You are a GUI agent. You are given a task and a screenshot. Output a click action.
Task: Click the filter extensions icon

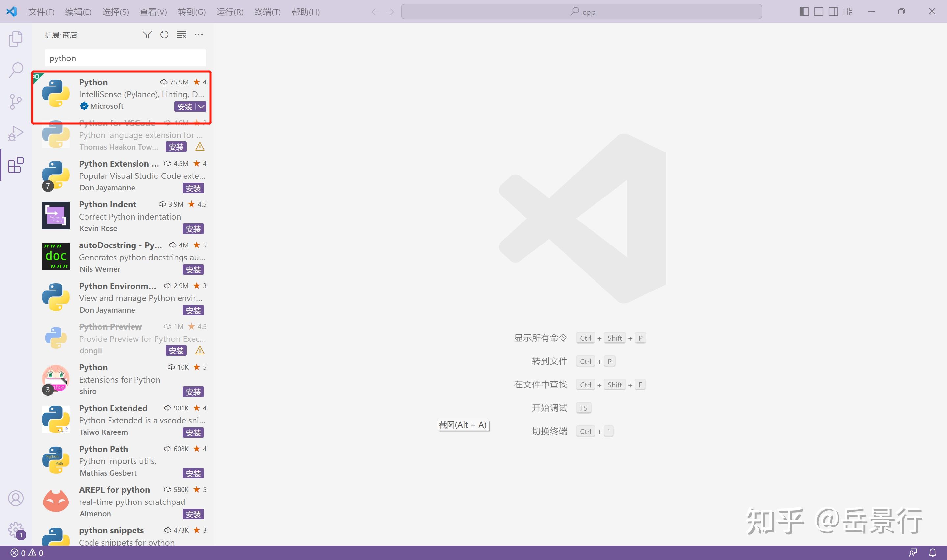pyautogui.click(x=147, y=34)
